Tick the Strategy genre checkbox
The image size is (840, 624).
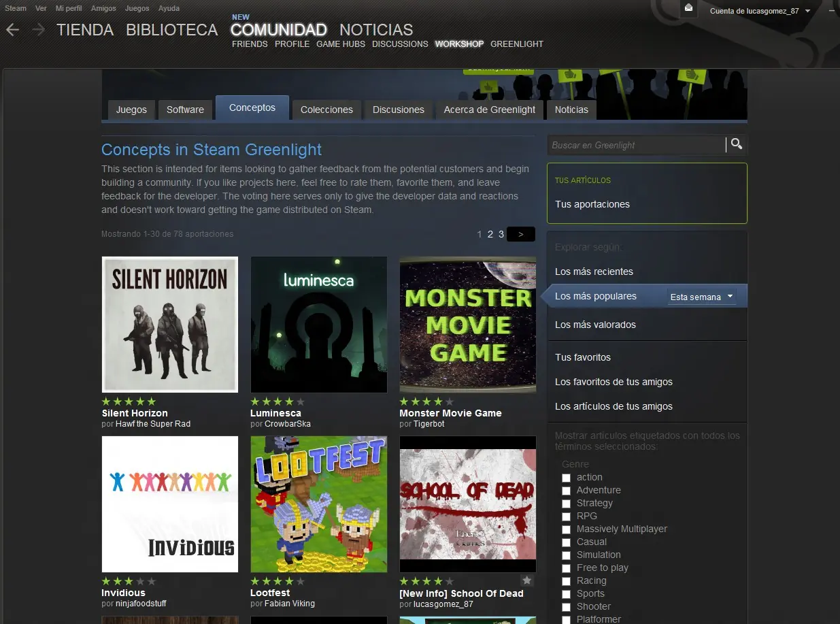click(566, 504)
